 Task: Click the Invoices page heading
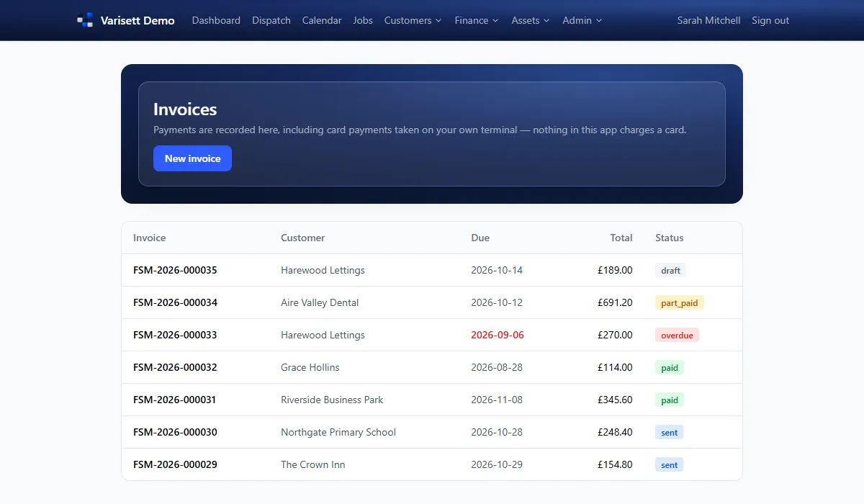point(185,109)
